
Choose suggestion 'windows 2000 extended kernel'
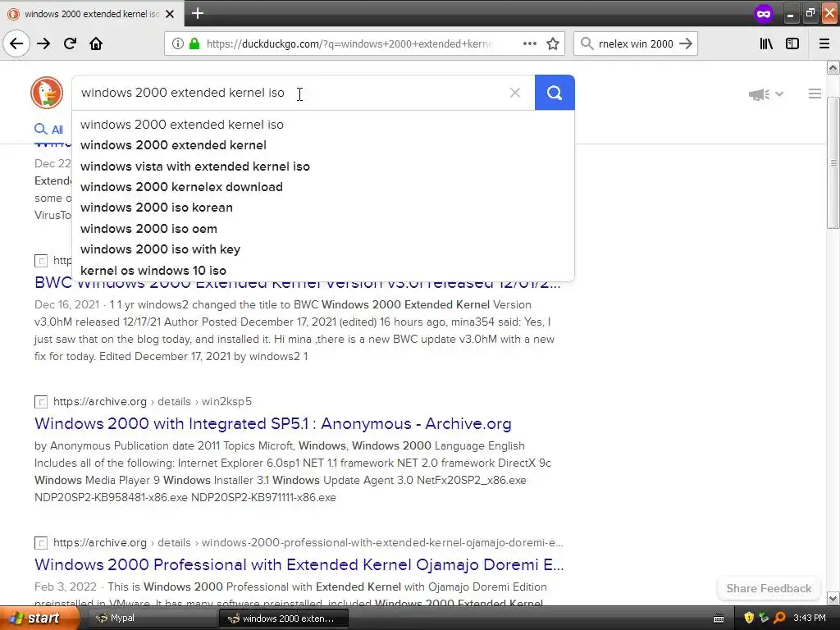323,145
